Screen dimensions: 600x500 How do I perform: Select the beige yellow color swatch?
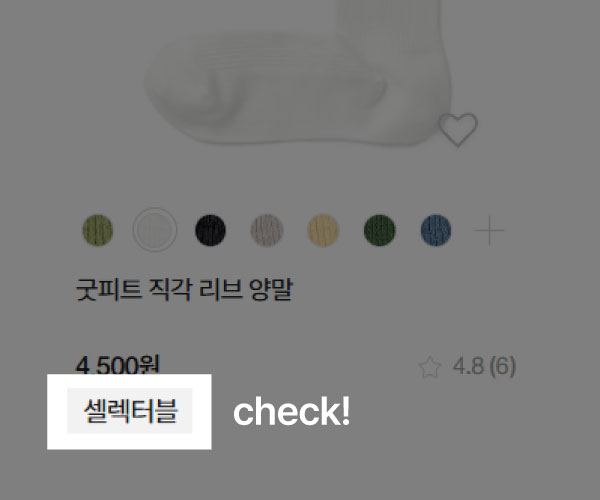tap(323, 230)
